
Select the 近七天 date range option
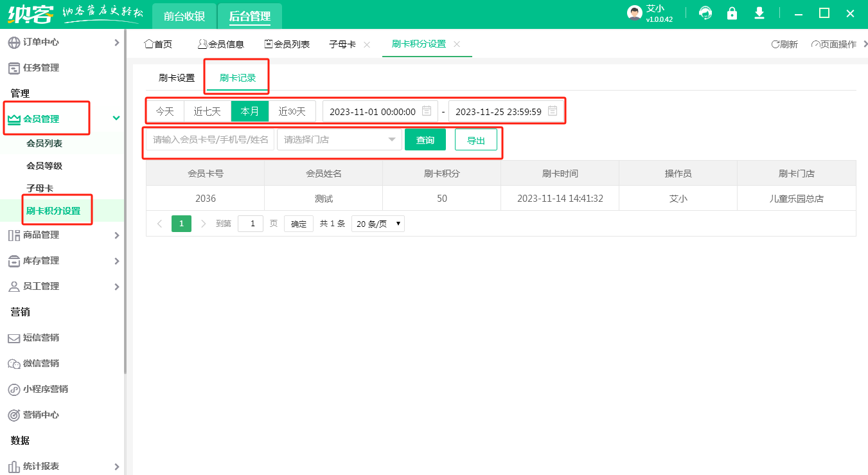(207, 111)
